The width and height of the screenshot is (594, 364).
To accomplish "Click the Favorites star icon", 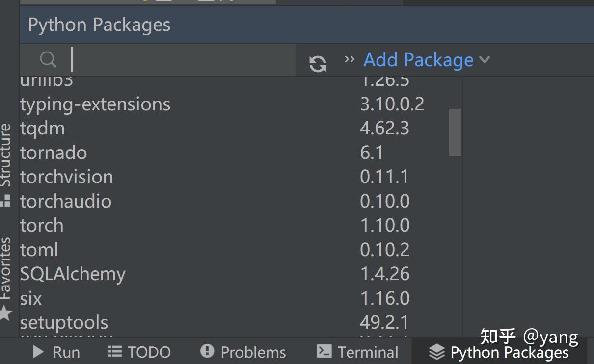I will (x=5, y=312).
